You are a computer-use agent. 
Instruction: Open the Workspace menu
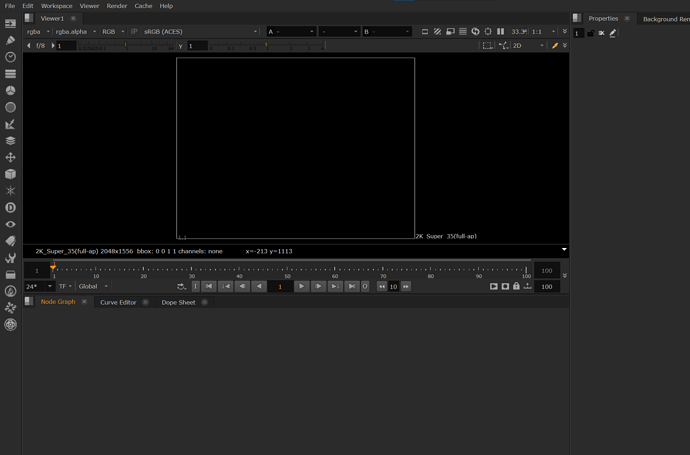point(56,6)
